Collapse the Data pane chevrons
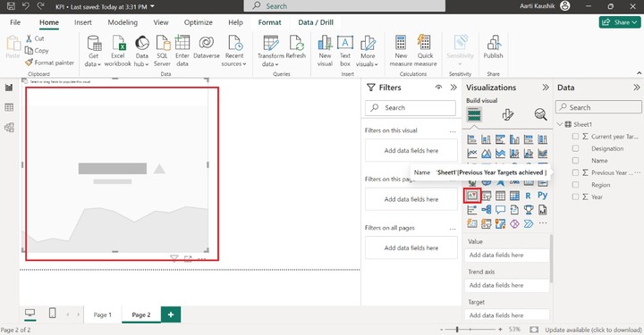 click(x=637, y=88)
